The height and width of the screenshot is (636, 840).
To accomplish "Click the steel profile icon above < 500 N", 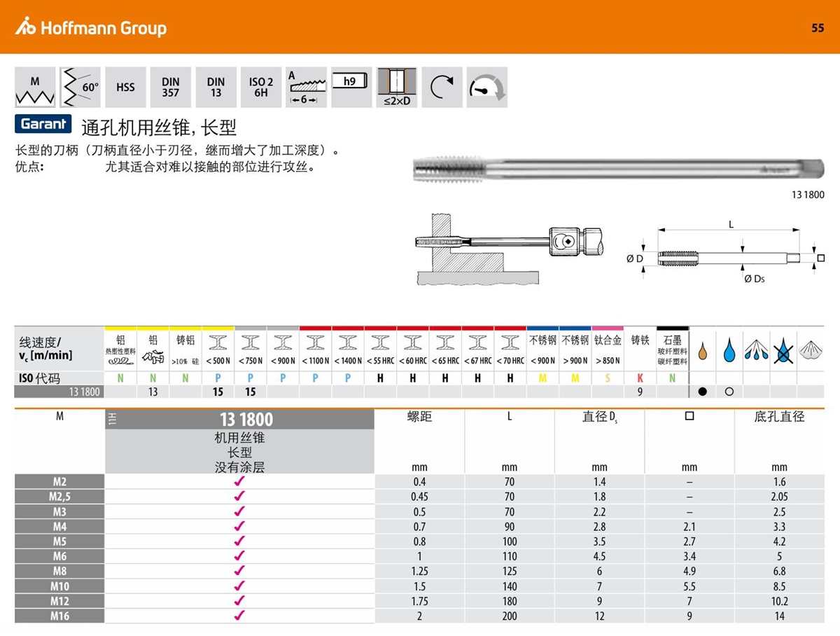I will coord(218,342).
